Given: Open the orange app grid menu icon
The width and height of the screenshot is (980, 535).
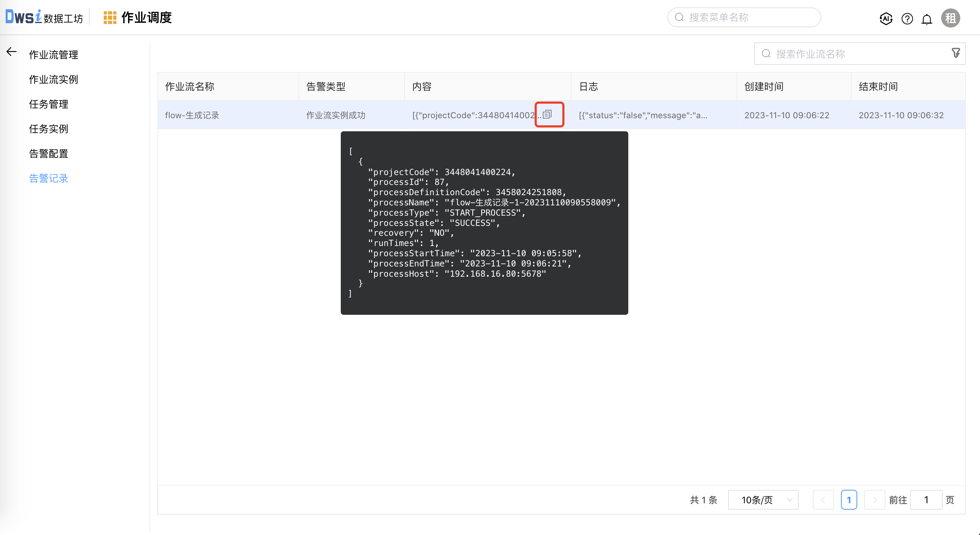Looking at the screenshot, I should pos(110,18).
